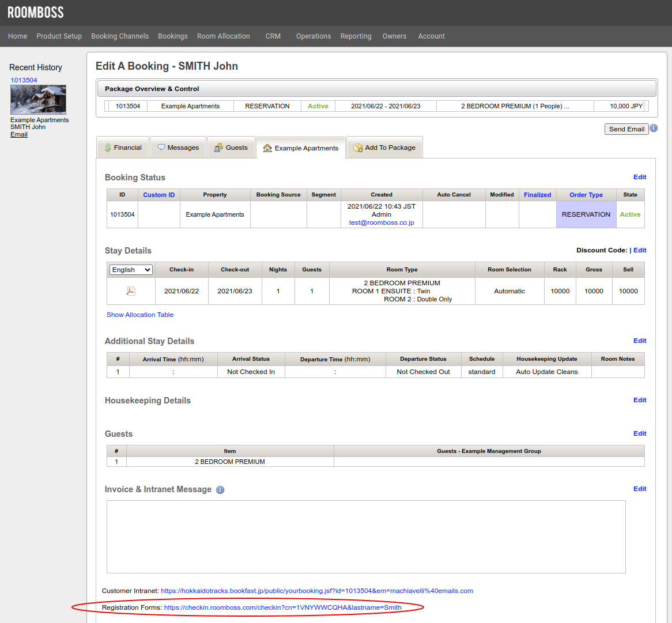The height and width of the screenshot is (623, 672).
Task: Open the Financial tab
Action: coord(123,148)
